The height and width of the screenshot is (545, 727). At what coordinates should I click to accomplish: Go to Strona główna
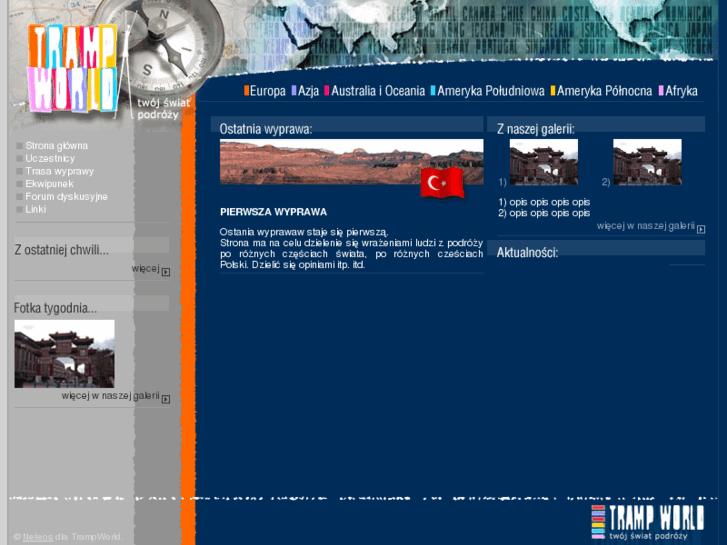pos(57,146)
